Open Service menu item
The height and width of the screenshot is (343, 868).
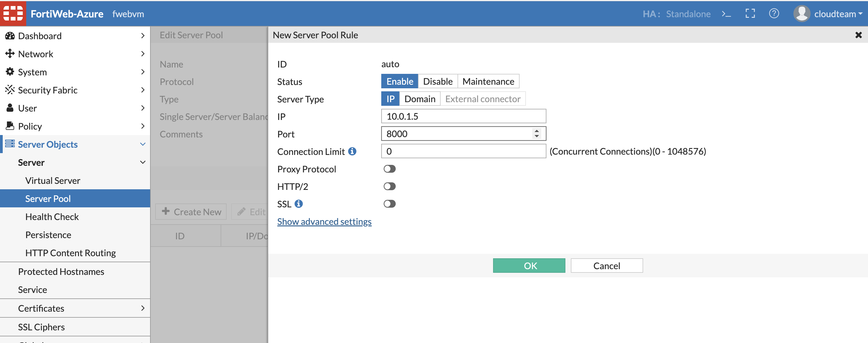[x=75, y=289]
